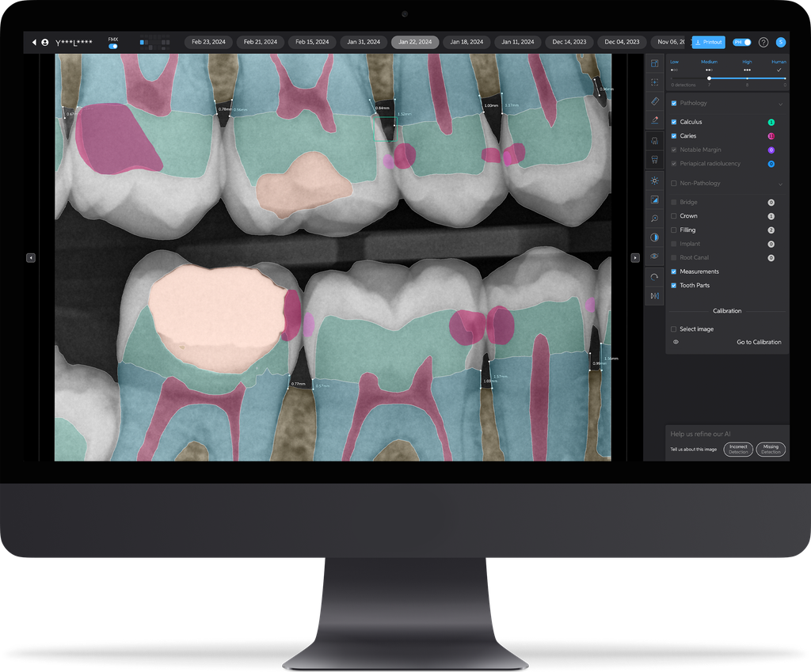Open help with the question mark icon
Viewport: 811px width, 672px height.
tap(763, 43)
